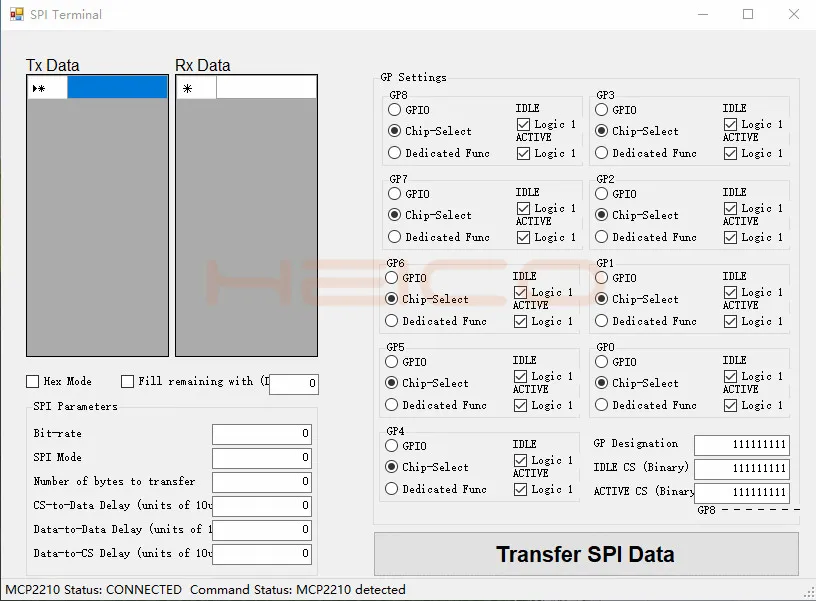Uncheck GP8 IDLE Logic 1 checkbox
This screenshot has height=601, width=816.
pyautogui.click(x=523, y=124)
